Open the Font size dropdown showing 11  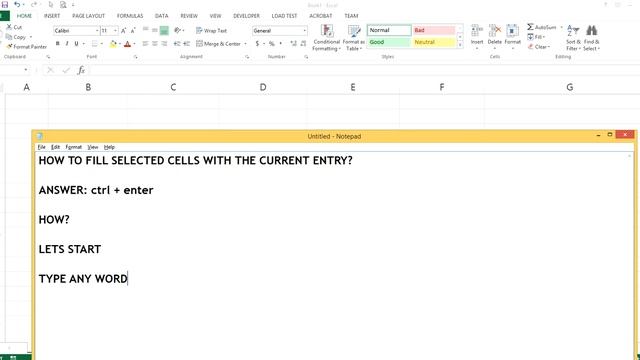click(115, 31)
